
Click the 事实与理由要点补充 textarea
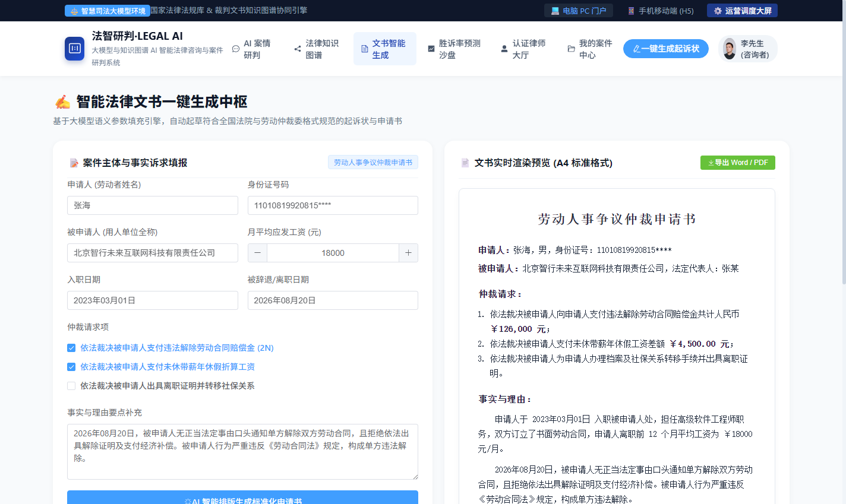pyautogui.click(x=242, y=452)
